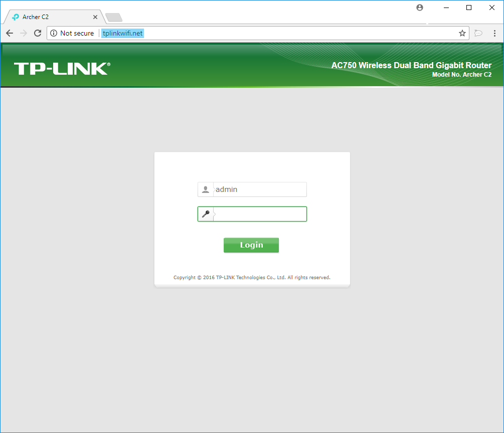
Task: Click the browser forward arrow
Action: [x=24, y=33]
